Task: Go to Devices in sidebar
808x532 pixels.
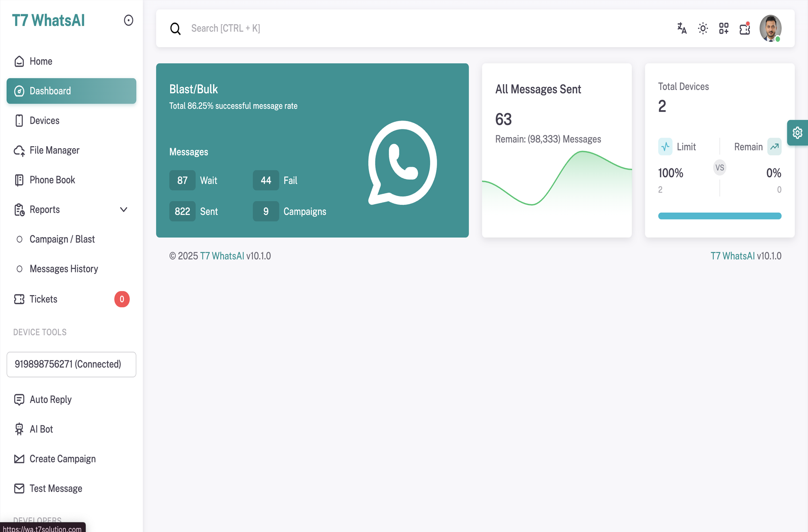Action: [44, 120]
